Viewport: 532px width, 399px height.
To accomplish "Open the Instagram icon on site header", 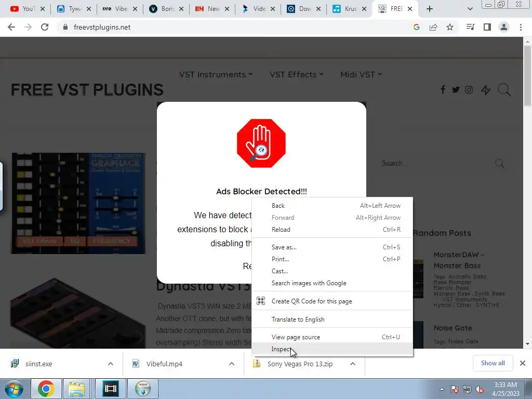I will 469,89.
